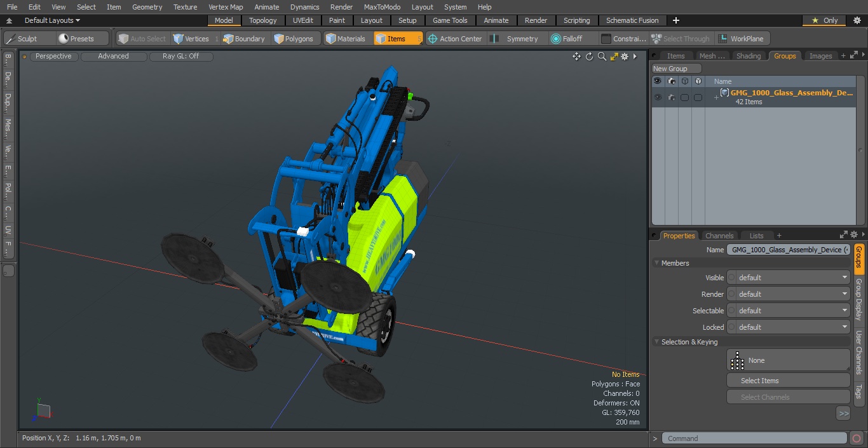Open the Locked dropdown
Image resolution: width=868 pixels, height=448 pixels.
click(788, 327)
